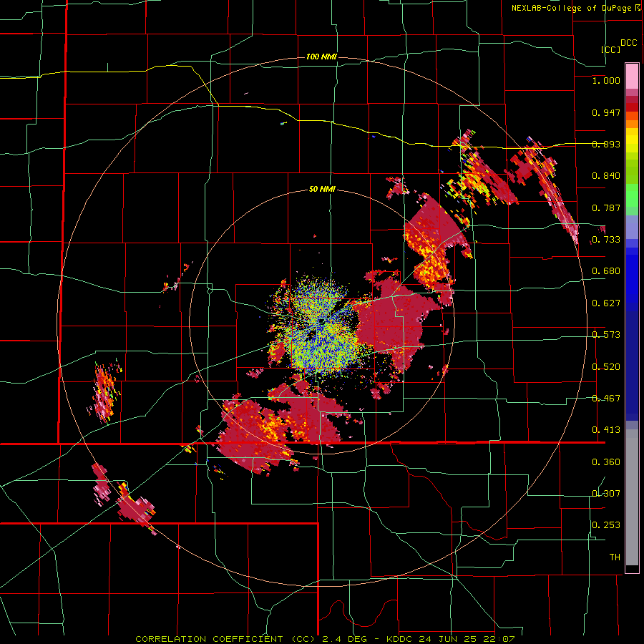
Task: Click the 0.413 scale value
Action: (606, 430)
